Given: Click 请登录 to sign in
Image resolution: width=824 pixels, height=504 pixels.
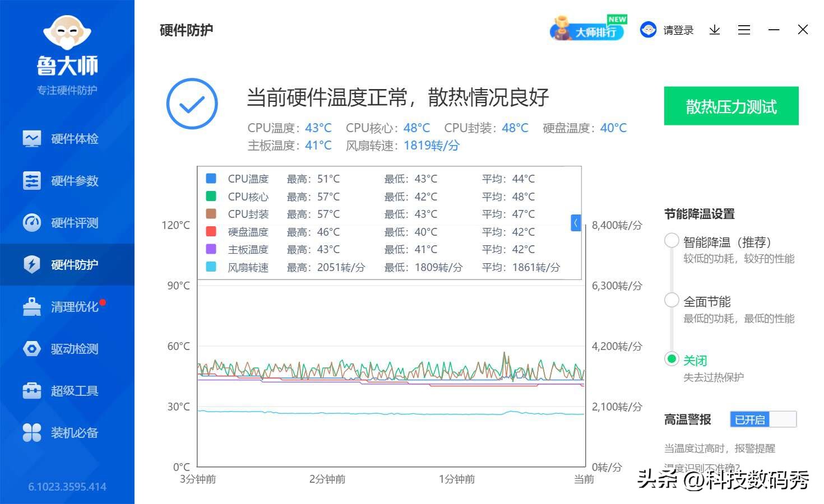Looking at the screenshot, I should tap(678, 30).
